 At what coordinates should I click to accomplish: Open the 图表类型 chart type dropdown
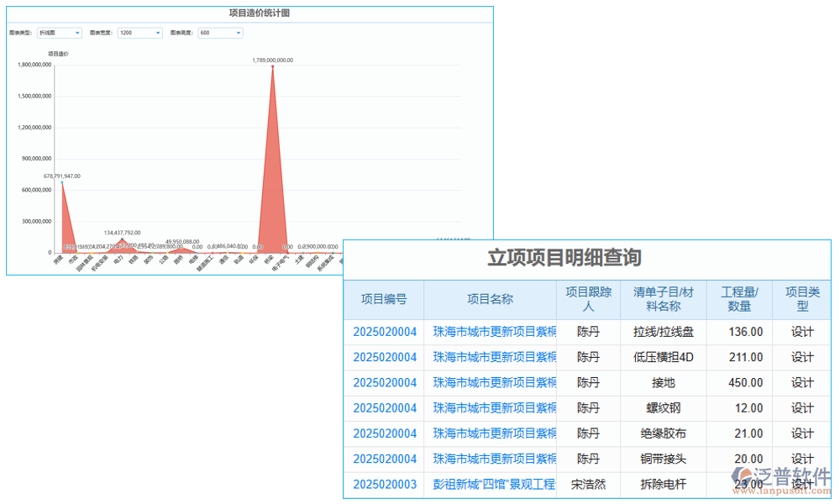coord(59,33)
